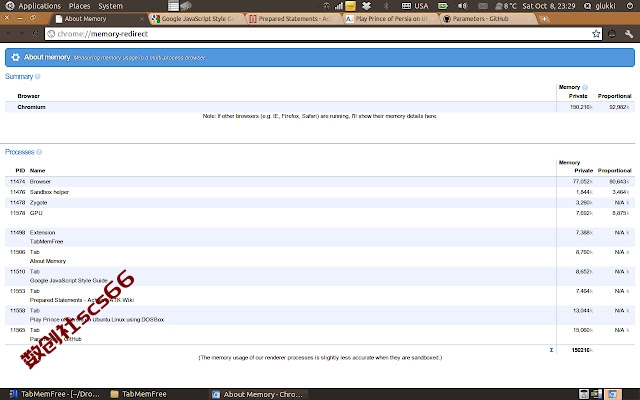Screen dimensions: 640x400
Task: Click the browser forward arrow
Action: pos(22,34)
